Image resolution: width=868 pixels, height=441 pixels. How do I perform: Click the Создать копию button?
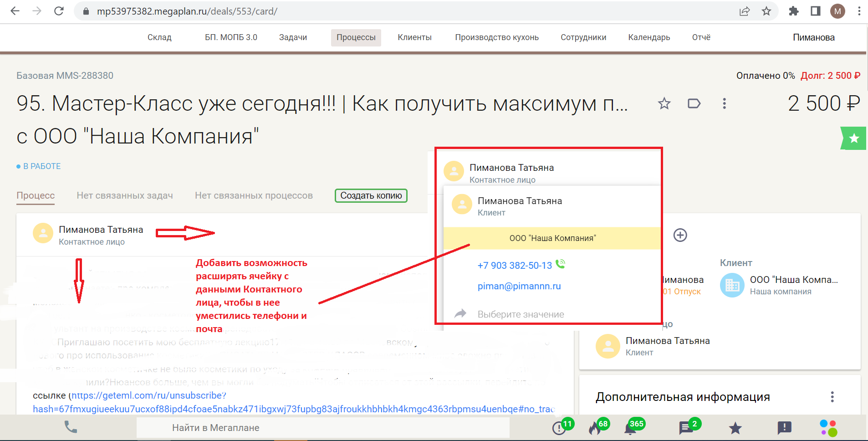point(371,195)
